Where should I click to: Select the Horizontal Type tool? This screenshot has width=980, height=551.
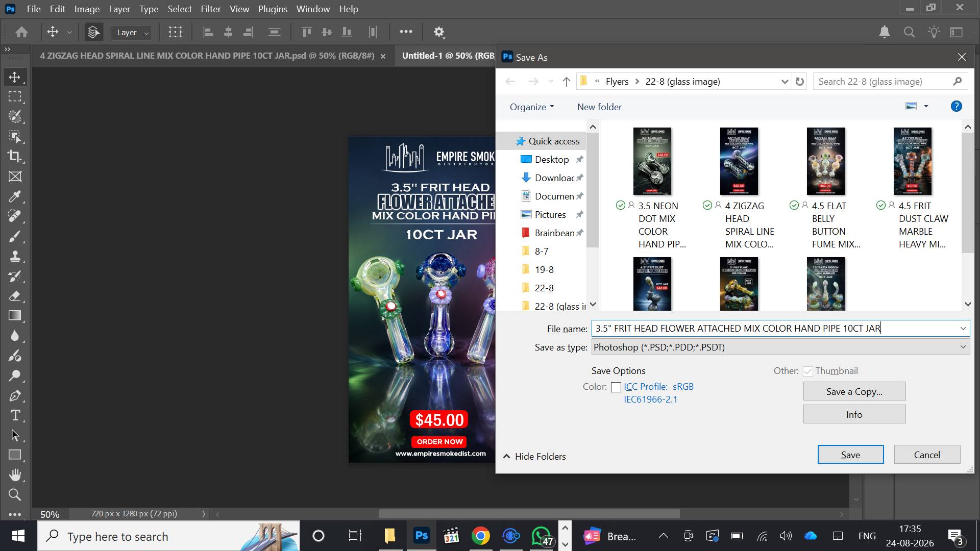[x=15, y=415]
